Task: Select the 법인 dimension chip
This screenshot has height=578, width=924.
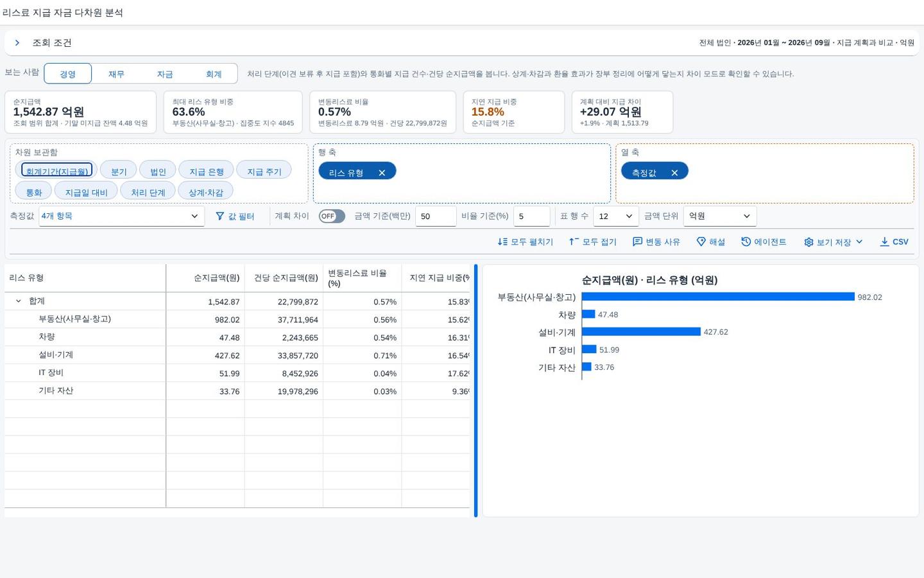Action: (x=158, y=170)
